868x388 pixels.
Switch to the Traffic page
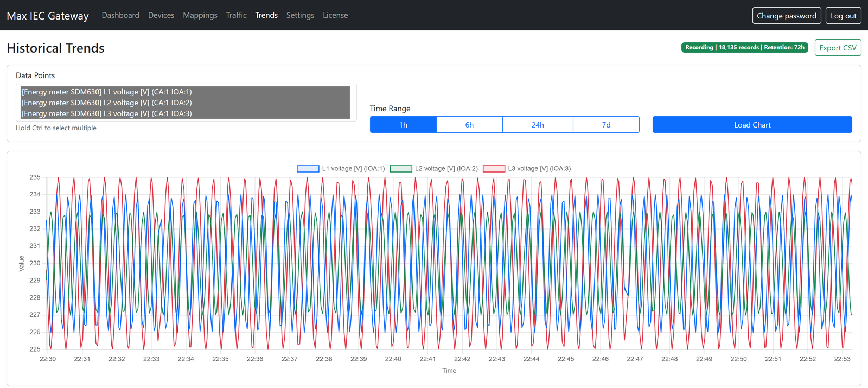click(236, 15)
